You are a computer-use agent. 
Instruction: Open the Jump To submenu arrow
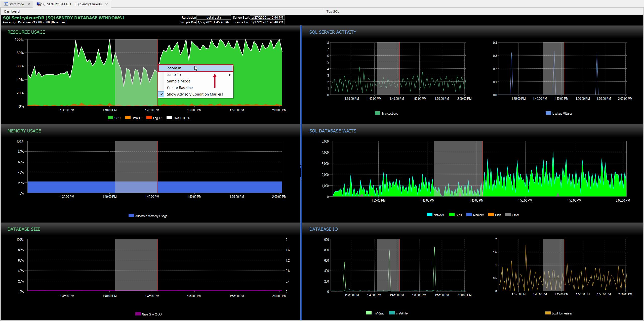tap(230, 75)
